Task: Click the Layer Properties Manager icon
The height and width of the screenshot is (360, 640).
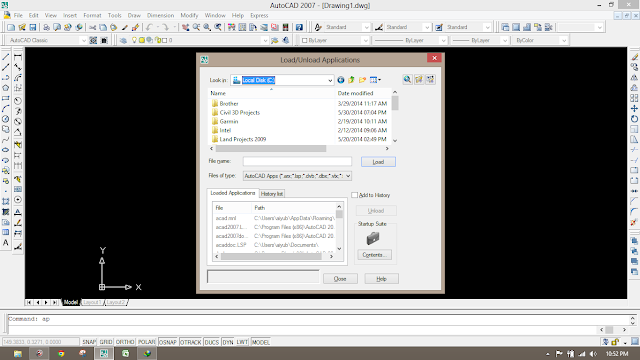Action: point(123,40)
